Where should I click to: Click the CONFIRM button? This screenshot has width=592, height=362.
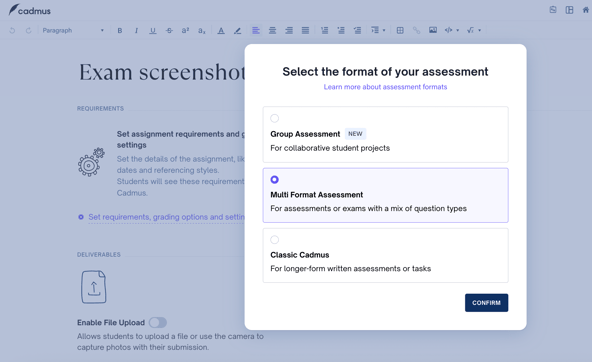(x=486, y=303)
